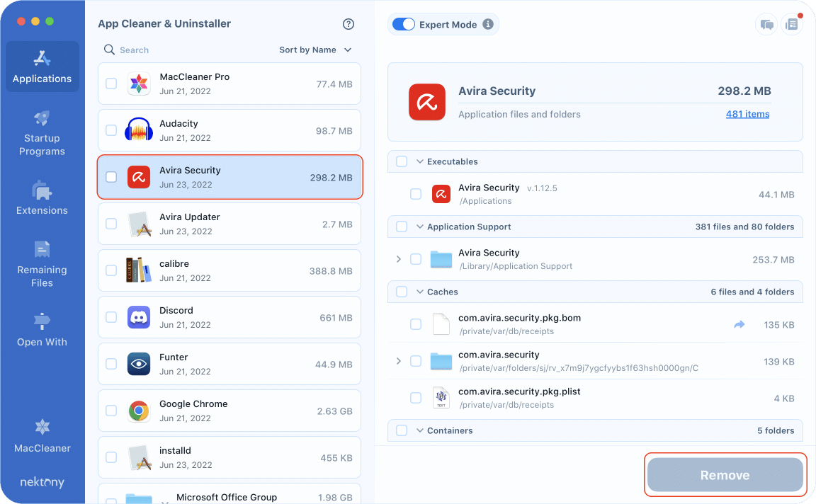
Task: Click the /Library/Application Support path text
Action: (515, 266)
